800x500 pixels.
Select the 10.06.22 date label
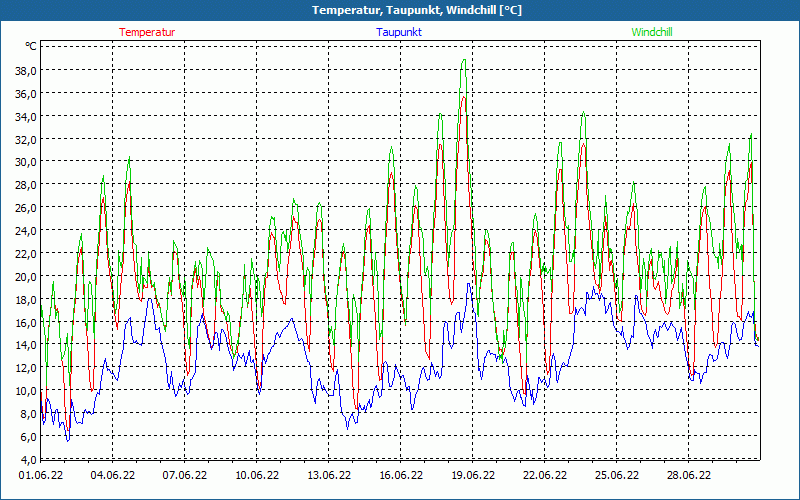pyautogui.click(x=257, y=475)
